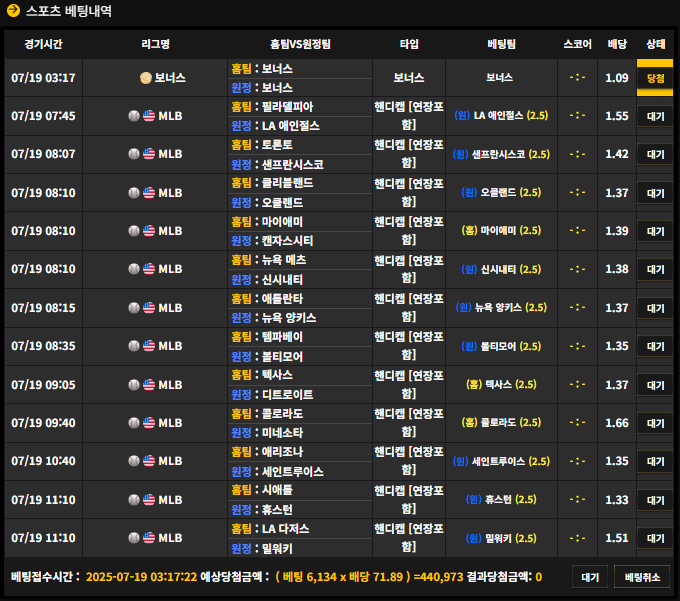This screenshot has height=601, width=680.
Task: Click home team 클리블랜드
Action: pyautogui.click(x=287, y=183)
